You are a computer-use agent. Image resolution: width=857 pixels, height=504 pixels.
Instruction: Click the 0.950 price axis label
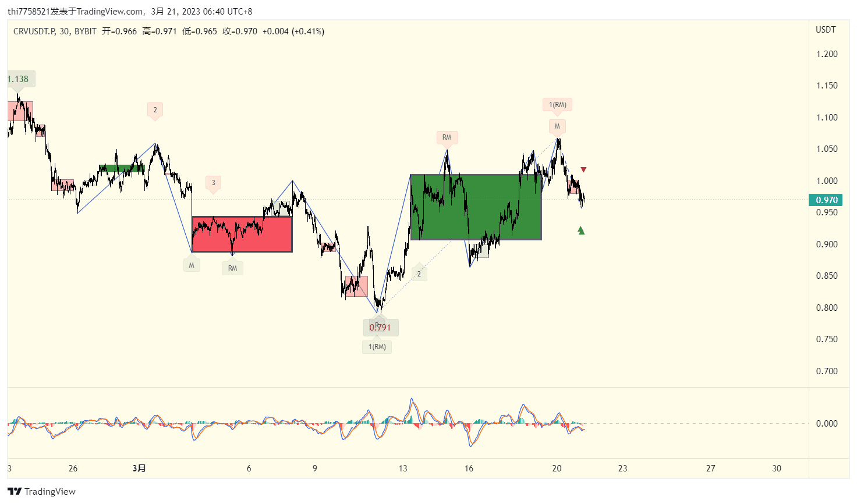coord(827,212)
